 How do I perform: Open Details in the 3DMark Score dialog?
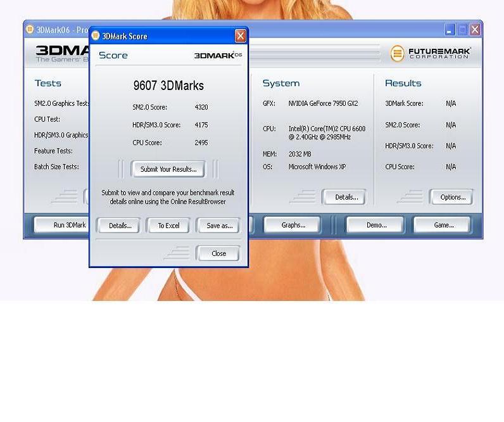coord(120,226)
